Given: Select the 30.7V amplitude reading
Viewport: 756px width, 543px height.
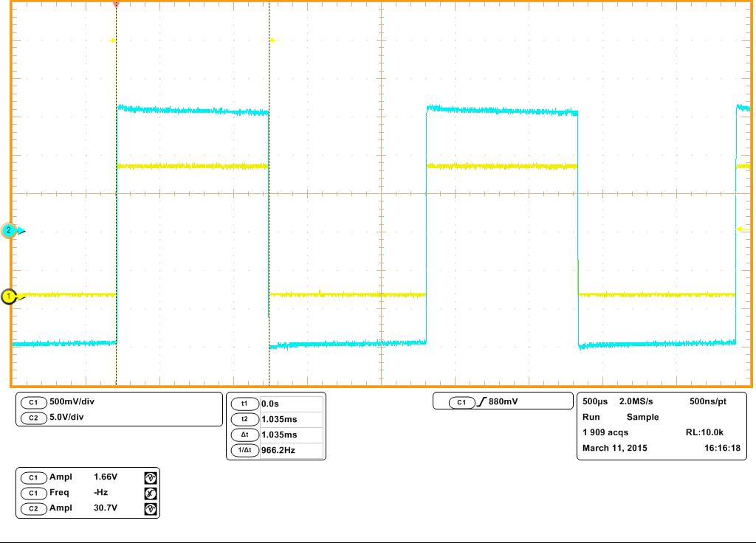Looking at the screenshot, I should [106, 508].
